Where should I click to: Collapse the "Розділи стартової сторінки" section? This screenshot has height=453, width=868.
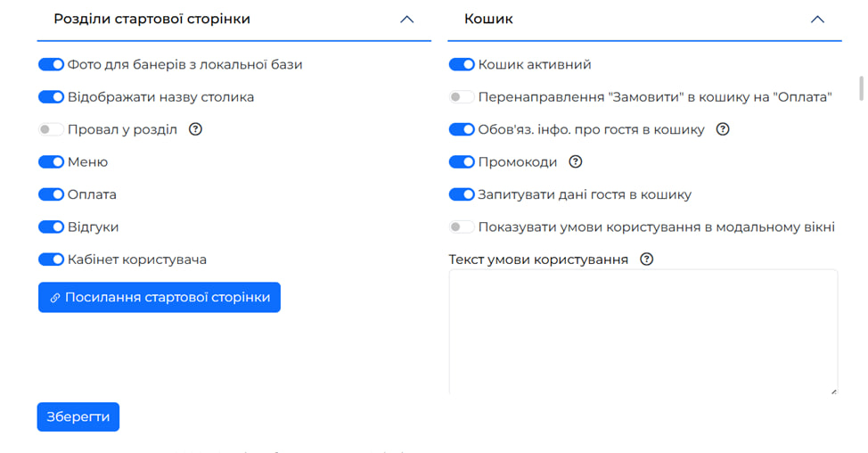click(x=406, y=19)
